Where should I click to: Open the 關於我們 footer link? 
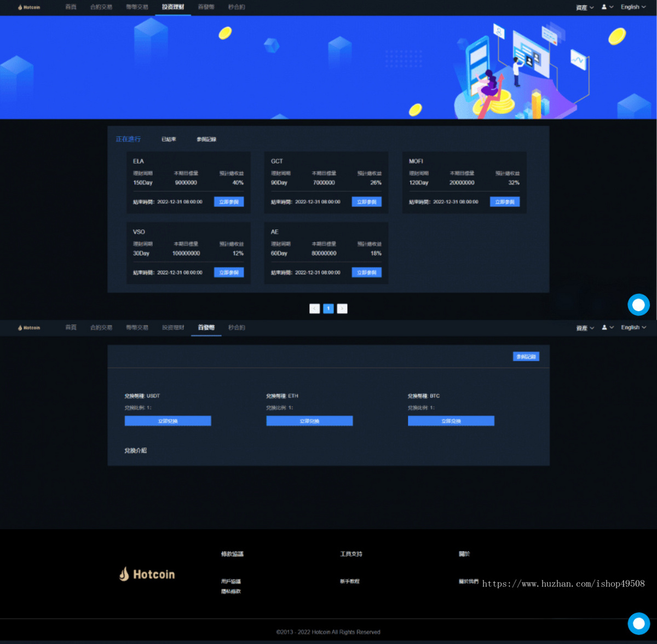coord(469,582)
